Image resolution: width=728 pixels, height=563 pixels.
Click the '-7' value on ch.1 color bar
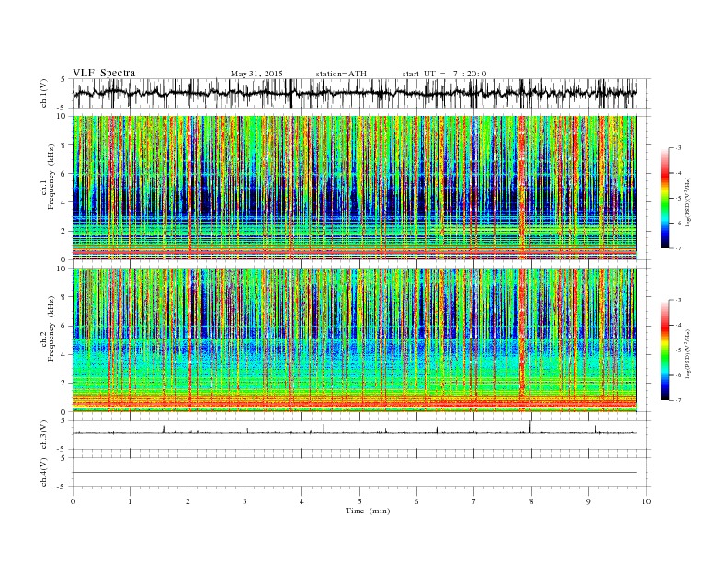tap(678, 248)
